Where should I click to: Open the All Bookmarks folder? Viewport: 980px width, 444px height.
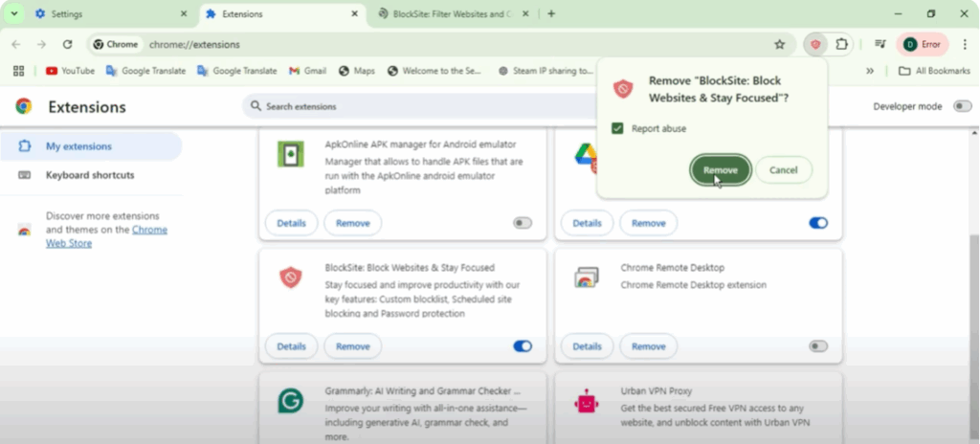[x=934, y=71]
